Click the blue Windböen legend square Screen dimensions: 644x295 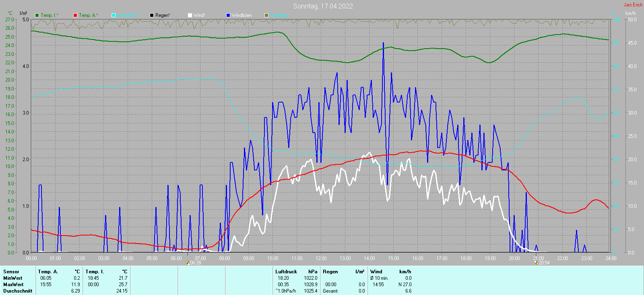[228, 15]
